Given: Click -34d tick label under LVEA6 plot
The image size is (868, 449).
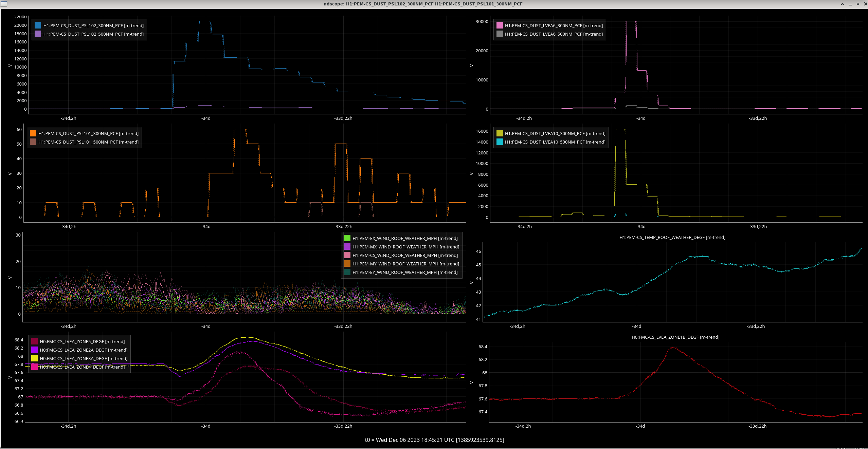Looking at the screenshot, I should (x=641, y=118).
